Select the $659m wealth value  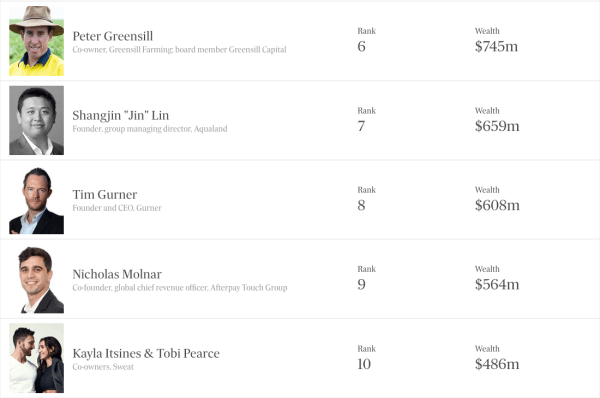497,126
